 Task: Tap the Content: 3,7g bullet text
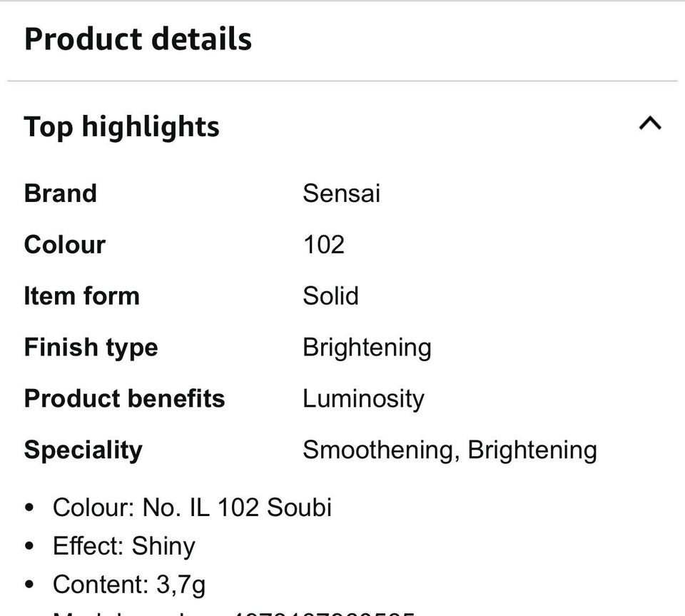(129, 585)
